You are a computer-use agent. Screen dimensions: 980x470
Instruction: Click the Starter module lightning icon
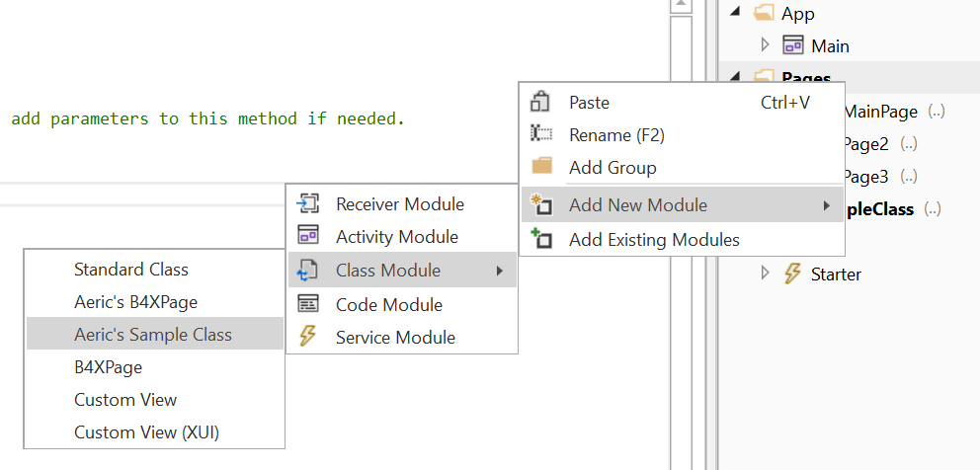pos(792,274)
